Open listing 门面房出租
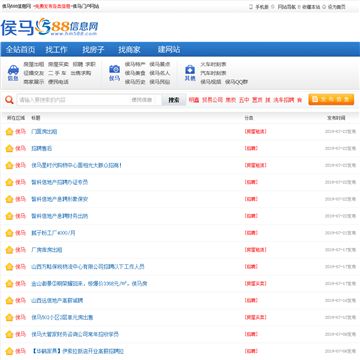The height and width of the screenshot is (360, 360). click(x=44, y=132)
